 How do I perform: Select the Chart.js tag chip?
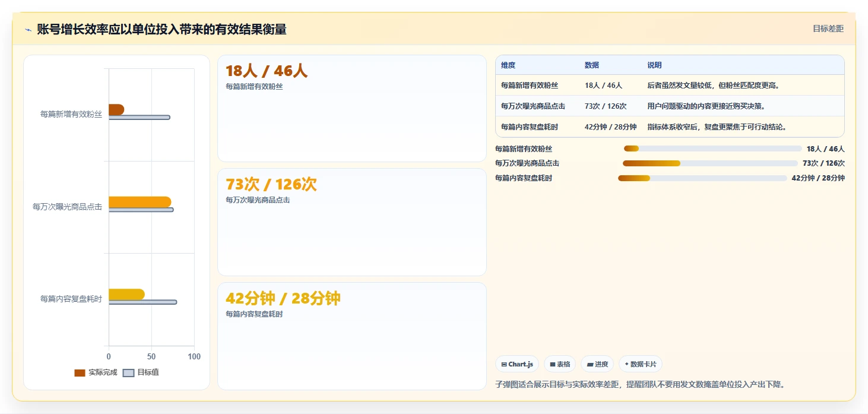pos(517,364)
